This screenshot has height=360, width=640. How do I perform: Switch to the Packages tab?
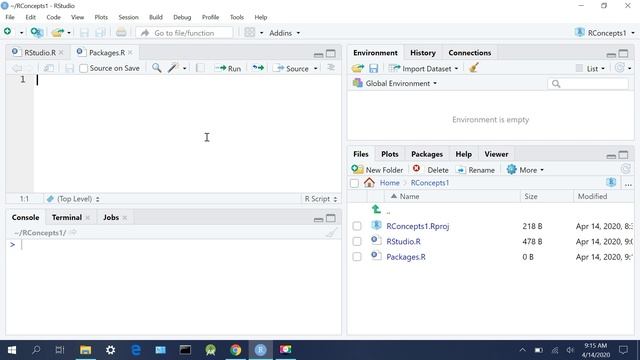pyautogui.click(x=427, y=154)
